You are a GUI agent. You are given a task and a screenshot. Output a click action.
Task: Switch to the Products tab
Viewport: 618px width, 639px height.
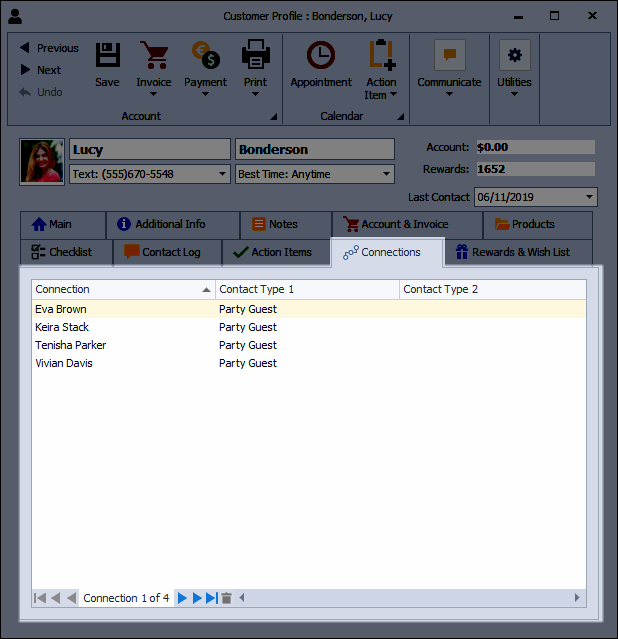[538, 225]
